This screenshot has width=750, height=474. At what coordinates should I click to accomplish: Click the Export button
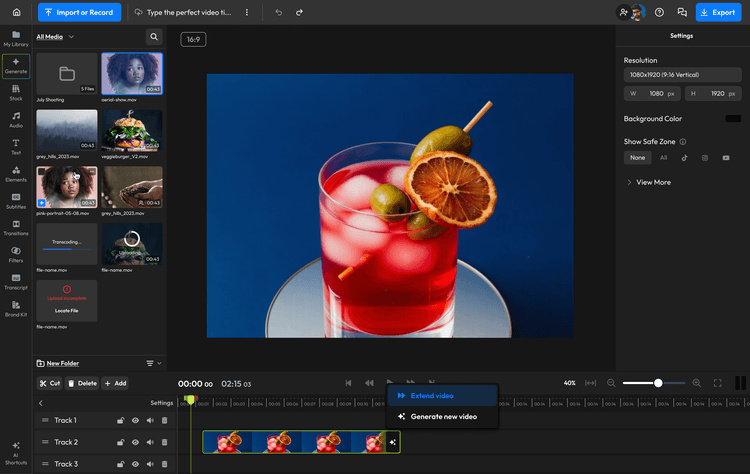click(x=717, y=13)
